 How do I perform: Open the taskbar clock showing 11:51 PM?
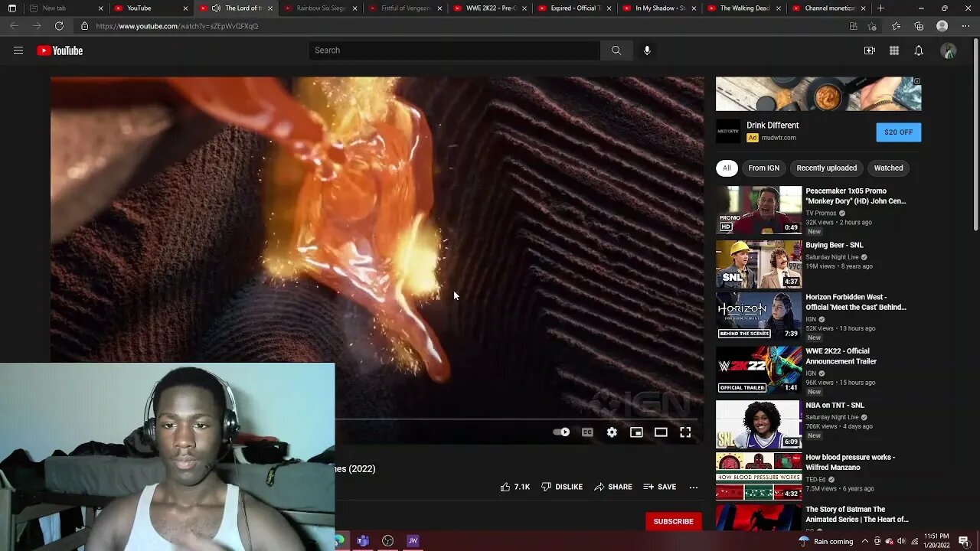coord(937,540)
